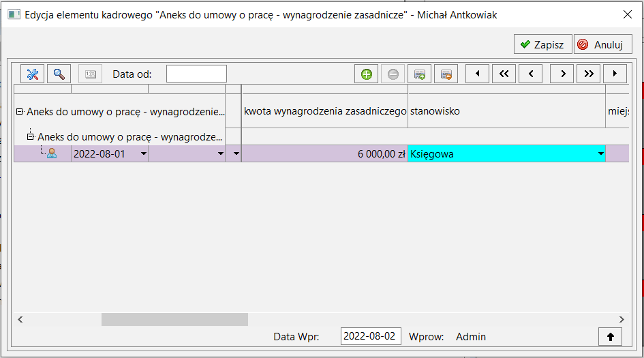Open the 2022-08-01 date dropdown

tap(143, 153)
